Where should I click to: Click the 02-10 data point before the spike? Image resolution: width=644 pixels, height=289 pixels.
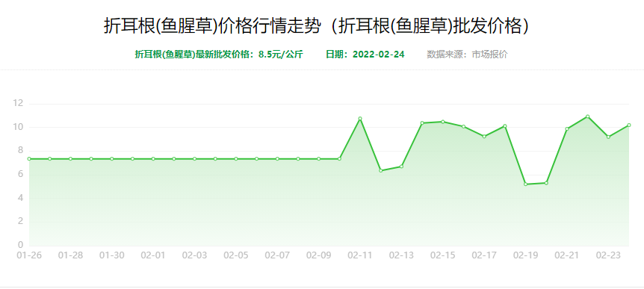tap(339, 158)
